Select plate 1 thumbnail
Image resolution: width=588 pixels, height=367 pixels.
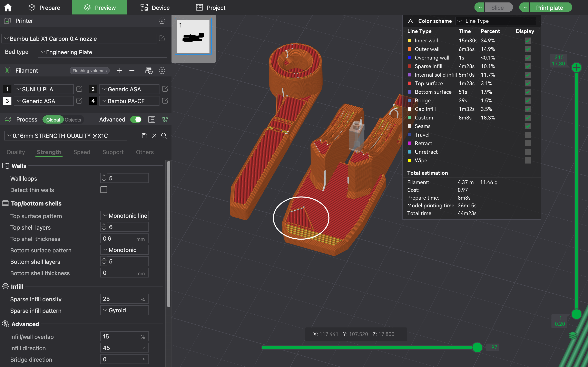[x=193, y=36]
